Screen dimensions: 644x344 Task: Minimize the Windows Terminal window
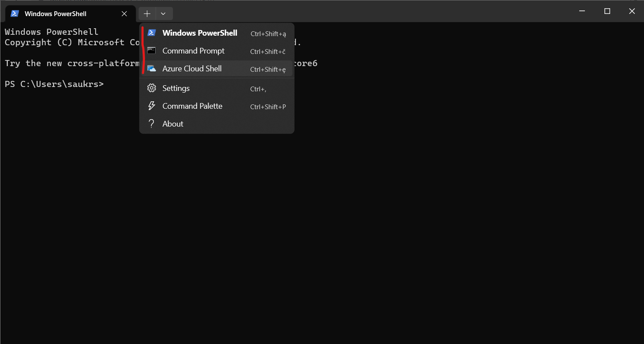coord(581,11)
